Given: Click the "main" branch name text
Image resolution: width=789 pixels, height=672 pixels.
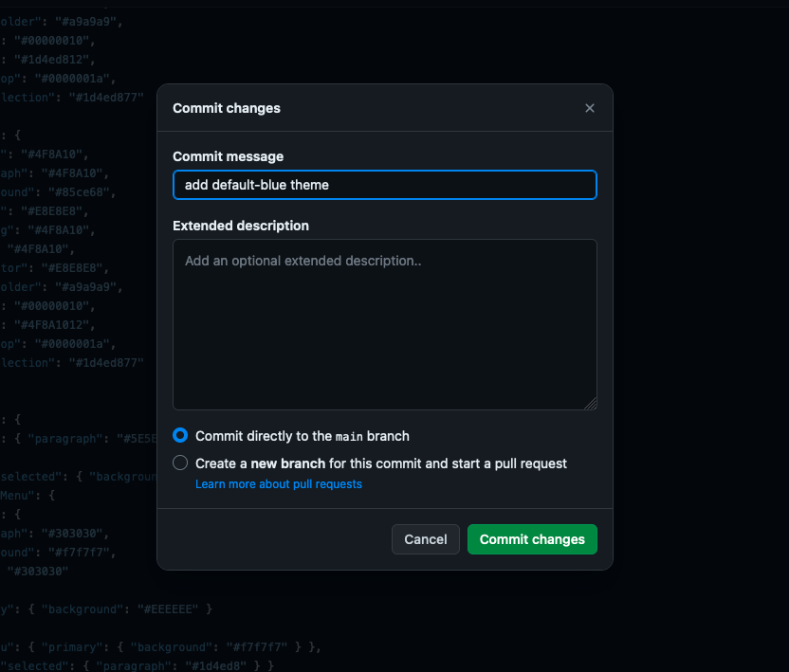Looking at the screenshot, I should pos(349,437).
